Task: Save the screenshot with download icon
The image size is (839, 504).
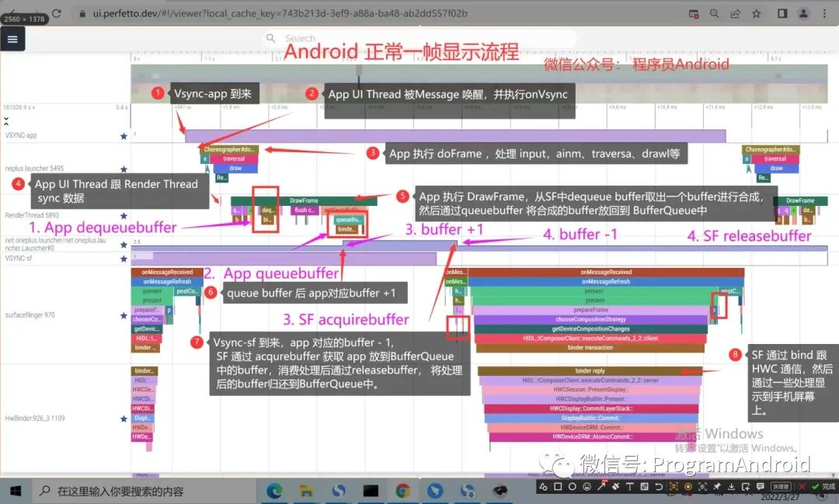Action: tap(731, 487)
